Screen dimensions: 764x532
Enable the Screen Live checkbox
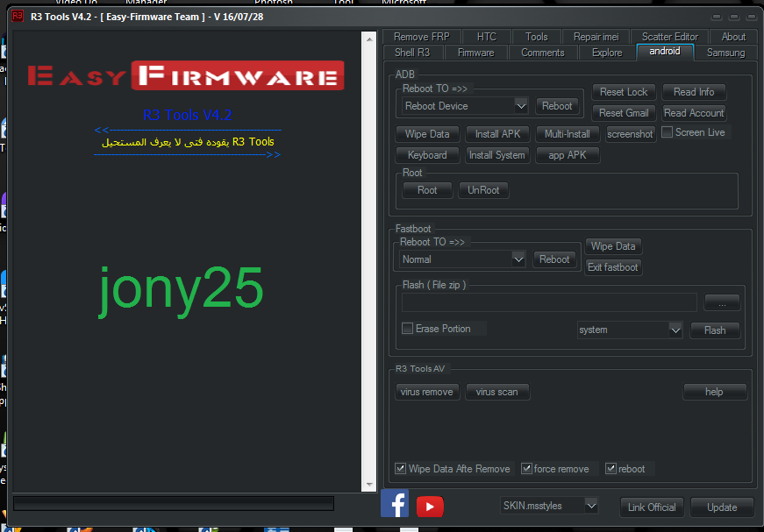668,132
